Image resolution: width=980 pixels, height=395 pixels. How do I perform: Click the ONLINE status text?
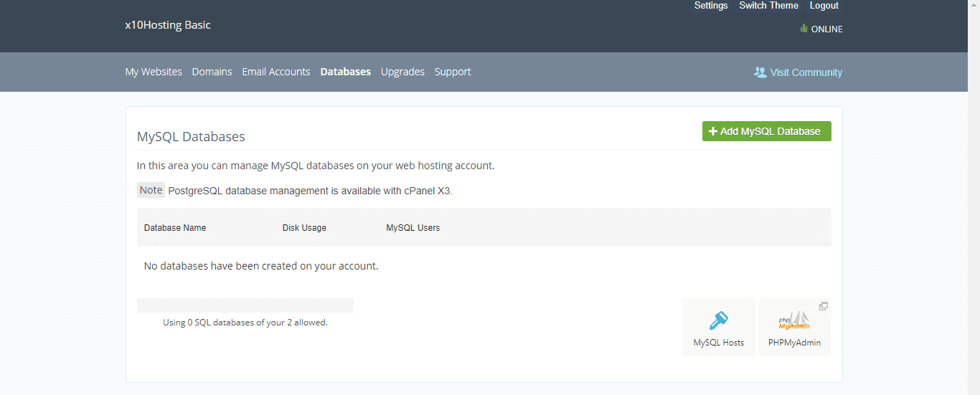tap(827, 29)
